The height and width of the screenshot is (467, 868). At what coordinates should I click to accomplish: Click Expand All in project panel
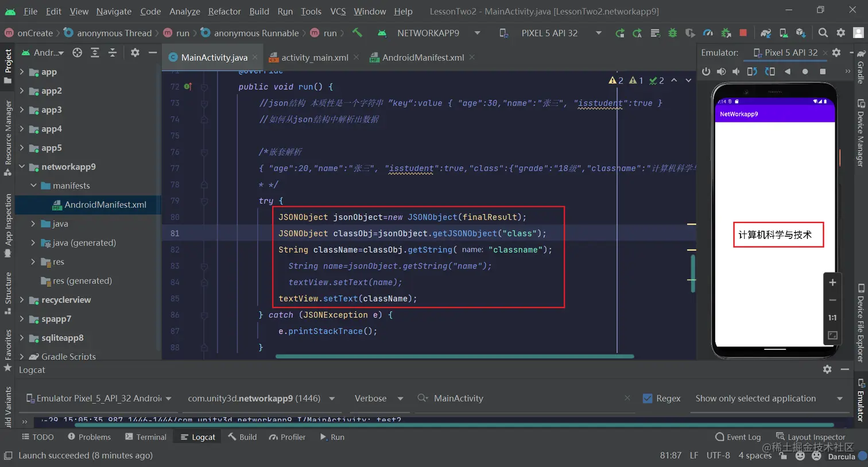pyautogui.click(x=95, y=52)
